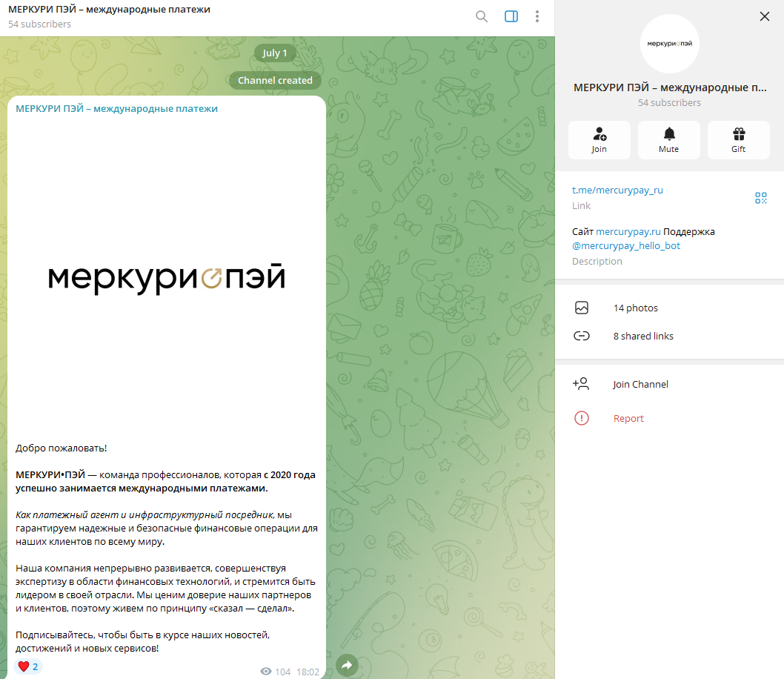The height and width of the screenshot is (679, 784).
Task: Click the Join Channel person icon
Action: coord(582,384)
